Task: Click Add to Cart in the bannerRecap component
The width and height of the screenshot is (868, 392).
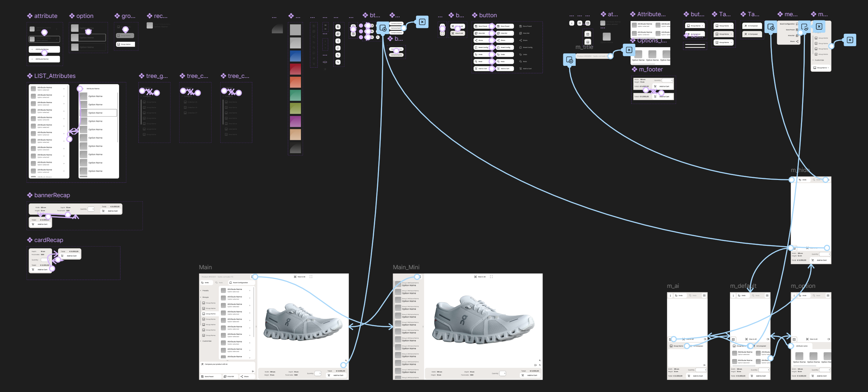Action: click(110, 211)
